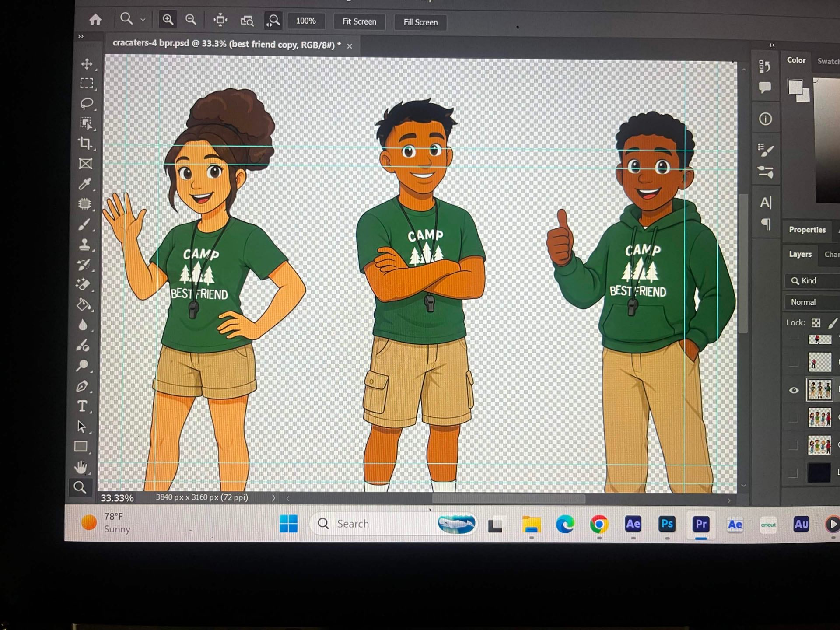
Task: Select the Horizontal Type tool
Action: [x=82, y=406]
